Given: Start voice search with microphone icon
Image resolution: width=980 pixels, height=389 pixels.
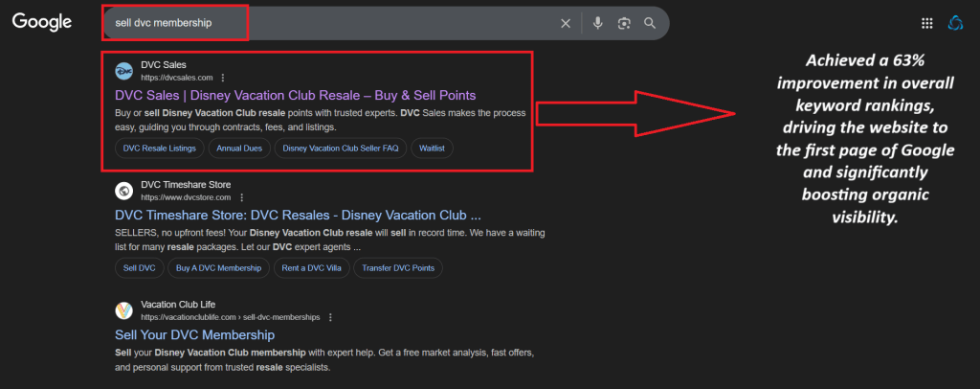Looking at the screenshot, I should tap(597, 23).
